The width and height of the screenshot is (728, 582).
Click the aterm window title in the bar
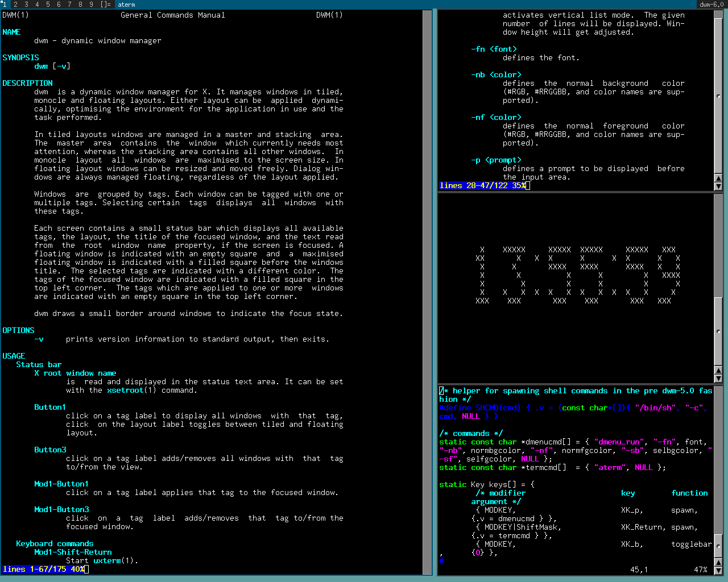pos(127,5)
